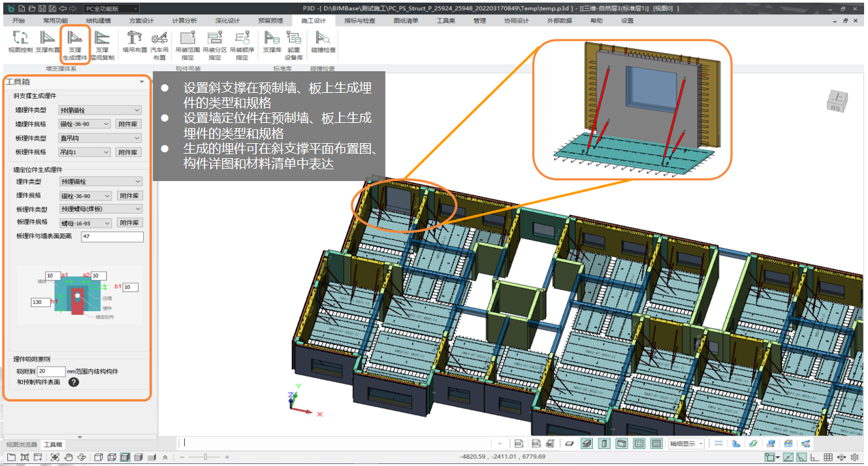Open the PC全功能版 version dropdown
Image resolution: width=868 pixels, height=466 pixels.
pyautogui.click(x=111, y=8)
